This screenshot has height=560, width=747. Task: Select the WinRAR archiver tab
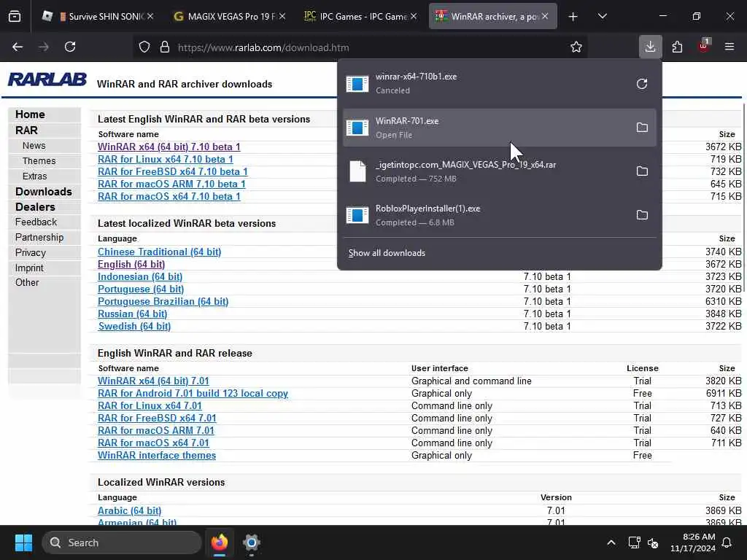492,16
